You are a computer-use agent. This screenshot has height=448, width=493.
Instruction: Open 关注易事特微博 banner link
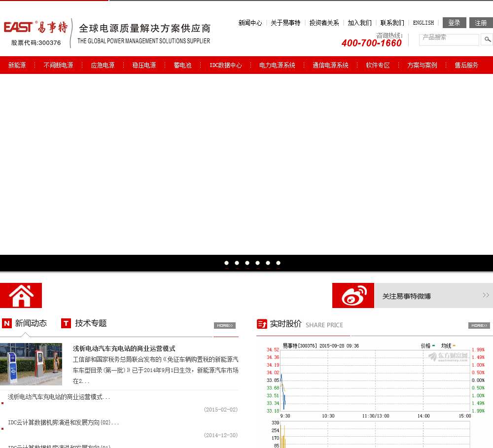(x=406, y=296)
